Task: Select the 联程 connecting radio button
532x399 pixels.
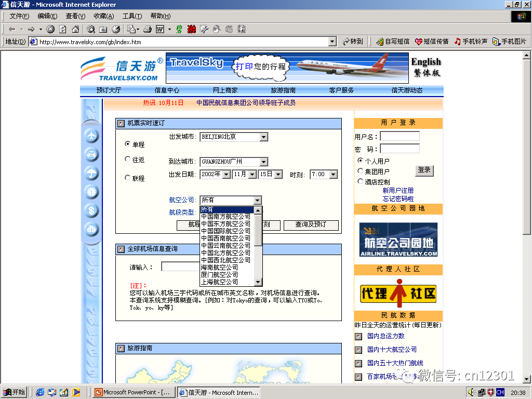Action: click(x=128, y=178)
